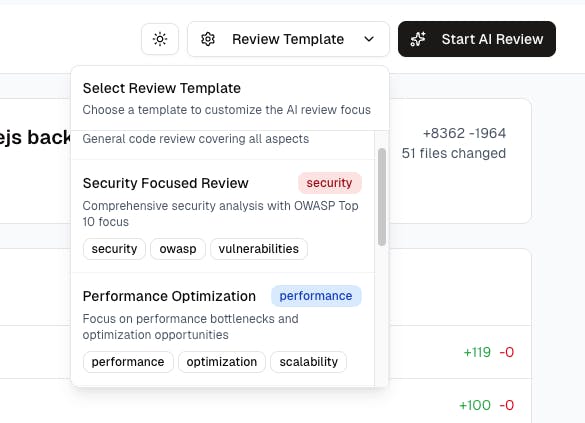
Task: Open the Review Template dropdown chevron
Action: click(369, 39)
